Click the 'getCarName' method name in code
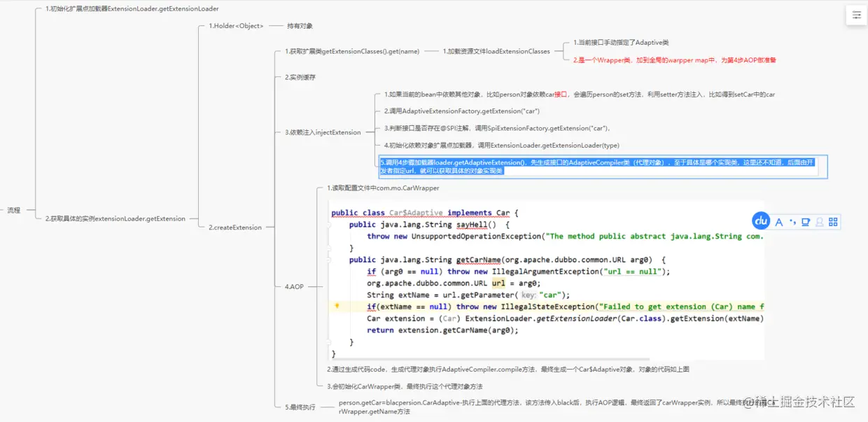868x422 pixels. pyautogui.click(x=479, y=260)
